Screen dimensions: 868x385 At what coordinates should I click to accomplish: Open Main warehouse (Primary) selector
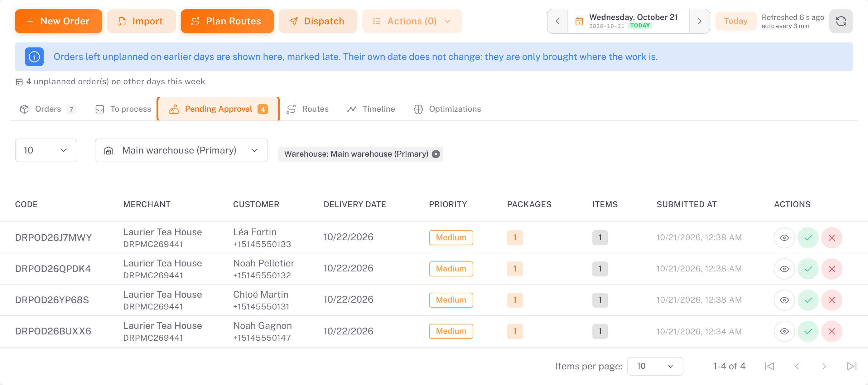point(181,150)
